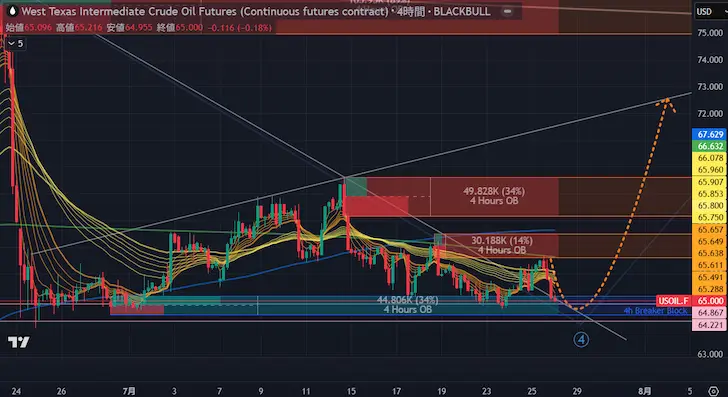
Task: Select the circled 4 wave label
Action: click(x=581, y=339)
